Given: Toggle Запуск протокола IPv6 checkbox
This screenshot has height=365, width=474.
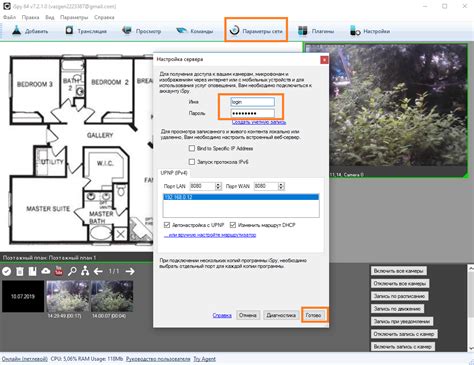Looking at the screenshot, I should 192,162.
